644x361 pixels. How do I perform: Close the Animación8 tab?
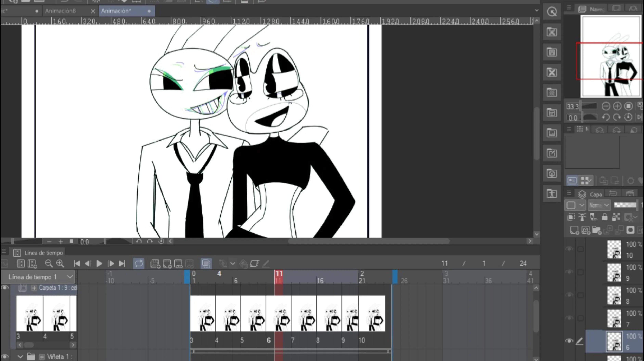click(93, 11)
